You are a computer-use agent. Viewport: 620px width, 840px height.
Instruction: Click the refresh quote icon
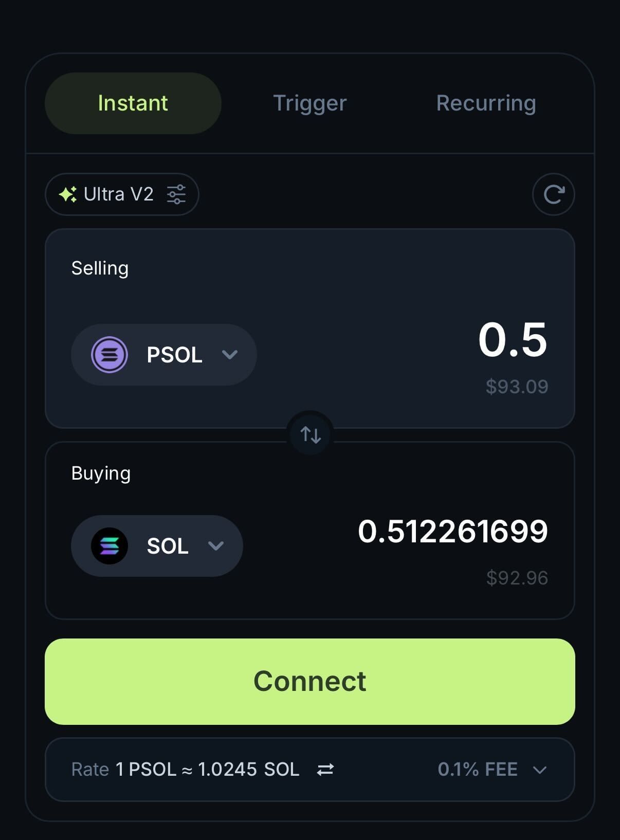pos(554,194)
